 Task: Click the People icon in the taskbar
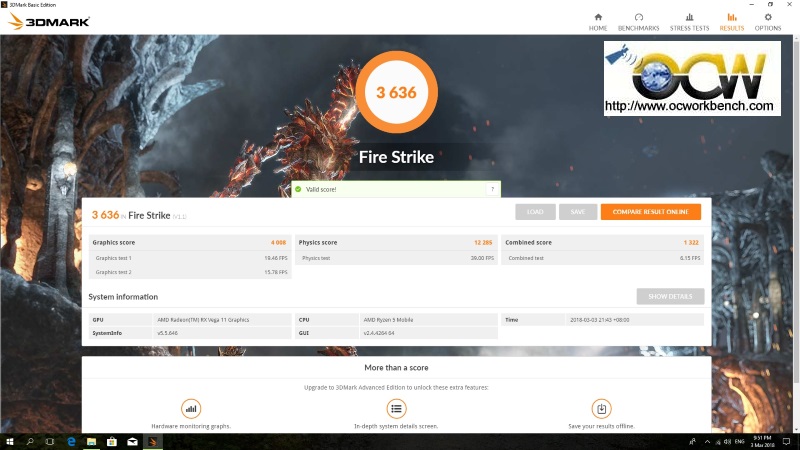click(x=692, y=442)
